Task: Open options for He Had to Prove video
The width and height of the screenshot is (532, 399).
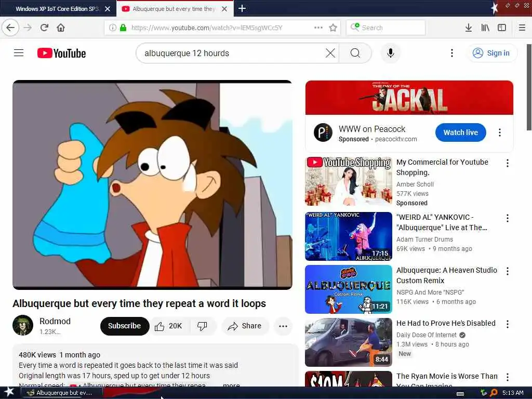Action: (507, 324)
